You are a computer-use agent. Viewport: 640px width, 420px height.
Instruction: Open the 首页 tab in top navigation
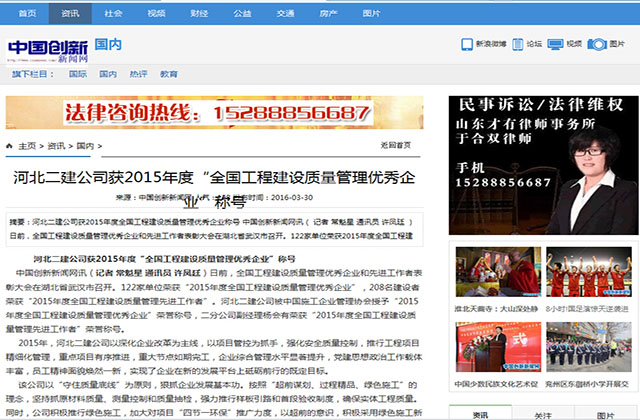click(x=28, y=13)
